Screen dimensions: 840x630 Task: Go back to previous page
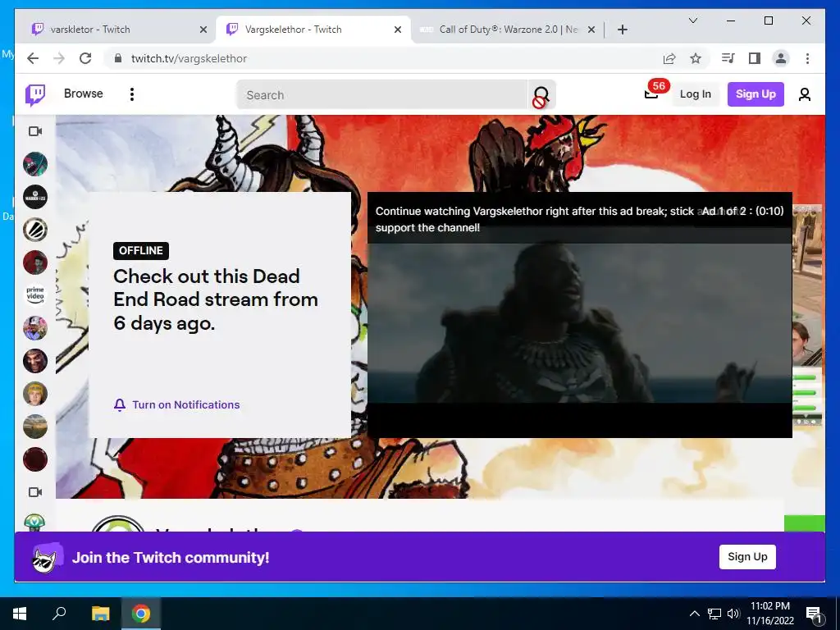click(33, 58)
